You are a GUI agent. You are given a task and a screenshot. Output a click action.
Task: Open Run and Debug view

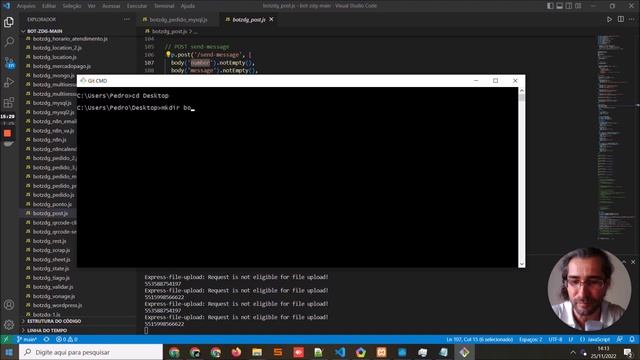(9, 82)
